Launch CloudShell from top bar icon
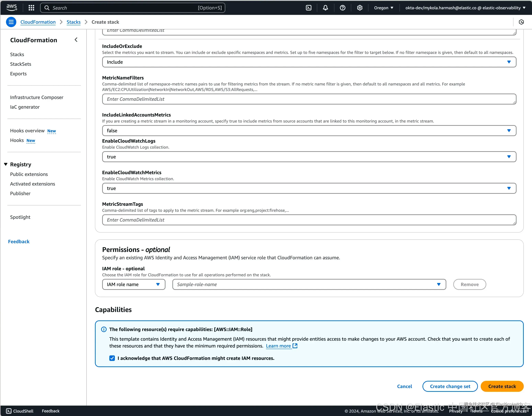This screenshot has width=532, height=416. tap(308, 8)
